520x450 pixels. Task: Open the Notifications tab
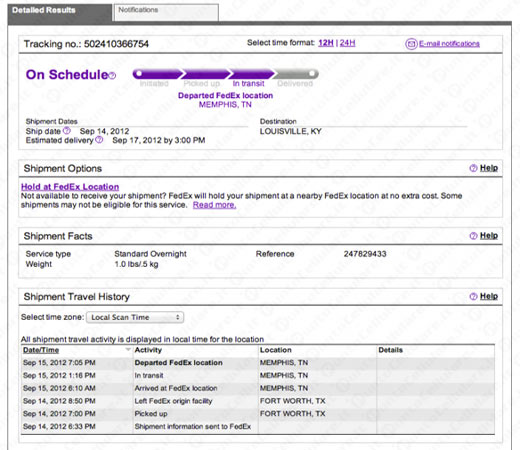click(166, 12)
